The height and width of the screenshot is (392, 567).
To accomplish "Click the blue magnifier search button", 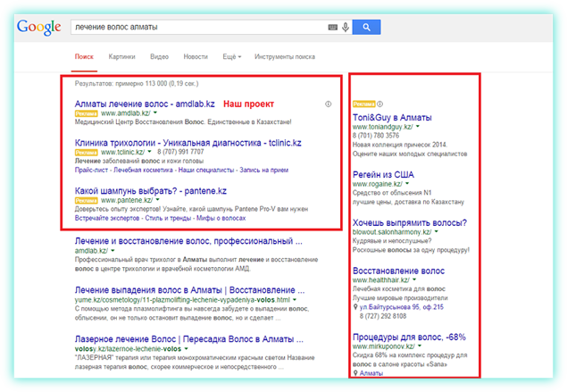I will 366,27.
